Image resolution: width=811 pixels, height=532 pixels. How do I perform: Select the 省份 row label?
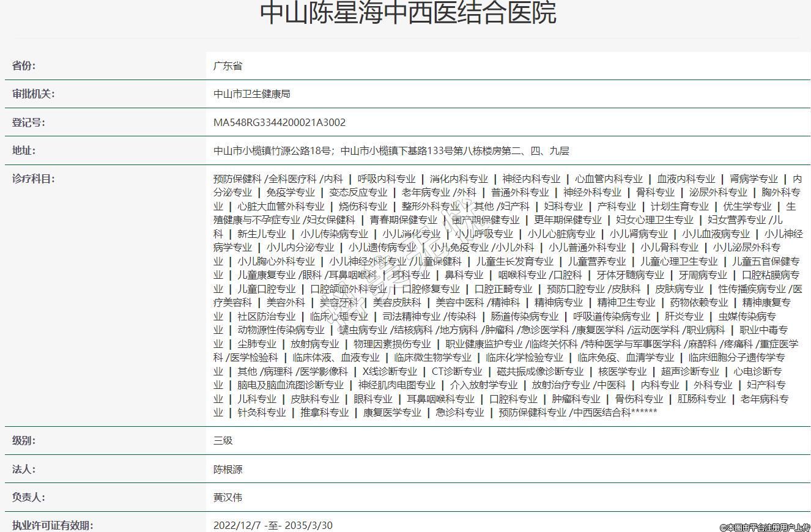[24, 66]
